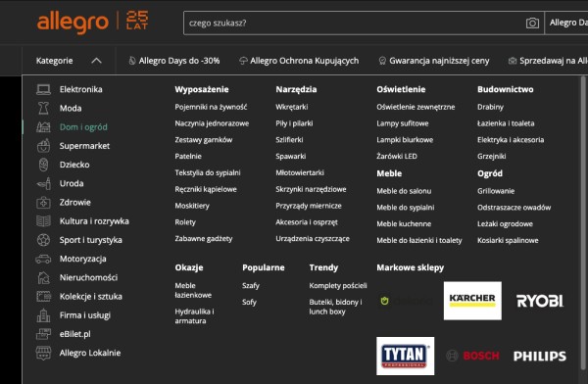588x384 pixels.
Task: Open the Meble section heading
Action: (389, 173)
